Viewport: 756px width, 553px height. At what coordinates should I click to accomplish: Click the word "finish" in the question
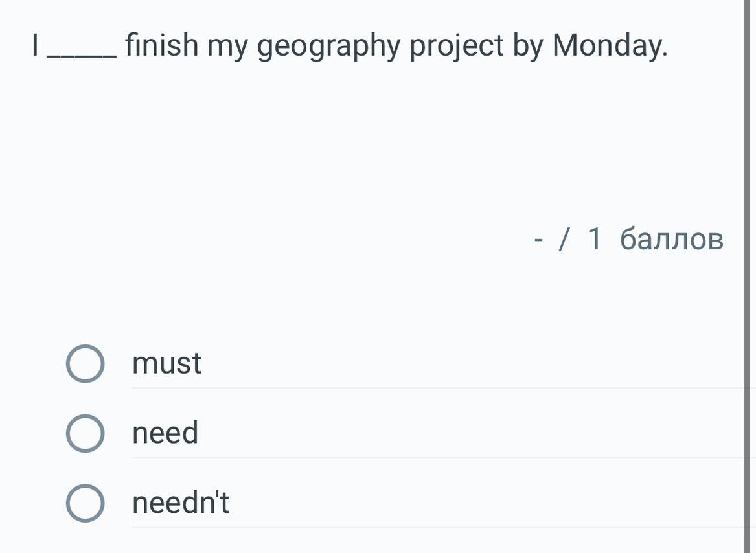click(161, 45)
